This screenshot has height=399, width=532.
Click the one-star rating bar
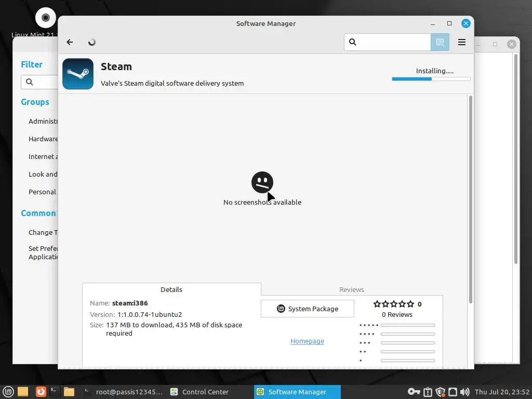pyautogui.click(x=407, y=361)
